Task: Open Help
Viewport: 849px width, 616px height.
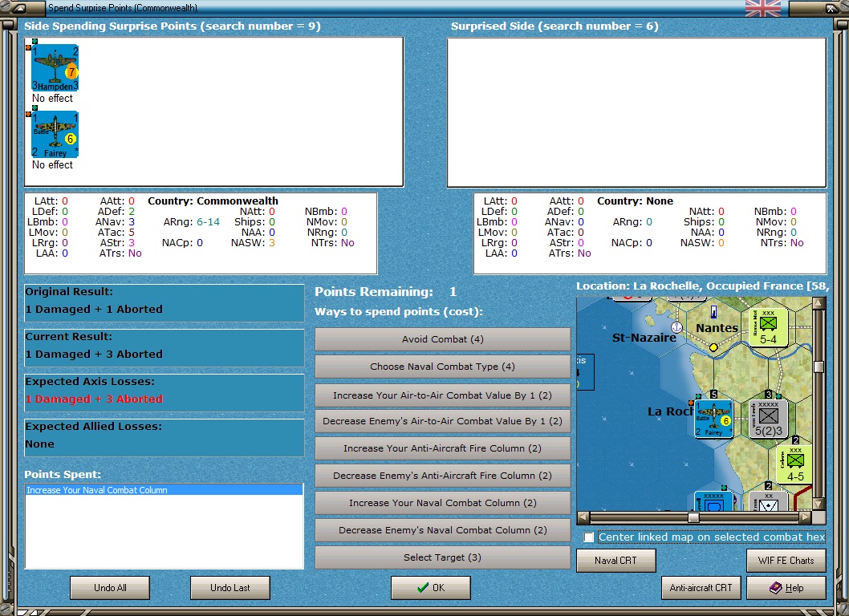Action: point(786,588)
